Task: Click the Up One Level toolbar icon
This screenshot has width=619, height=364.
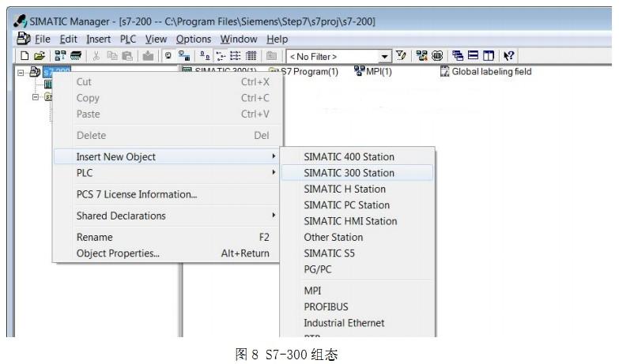Action: (272, 55)
